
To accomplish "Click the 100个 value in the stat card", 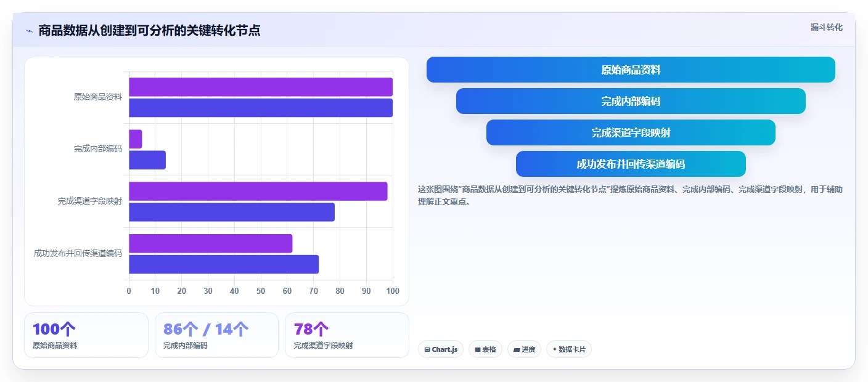I will pos(54,330).
